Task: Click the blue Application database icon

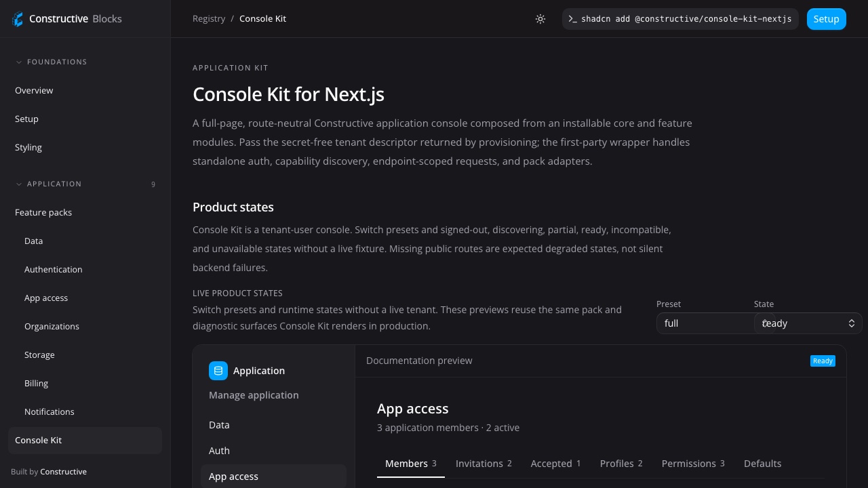Action: (218, 371)
